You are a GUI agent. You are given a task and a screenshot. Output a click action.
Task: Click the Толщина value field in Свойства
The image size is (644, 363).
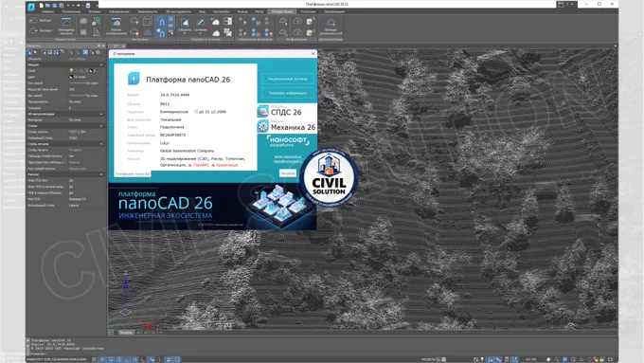pyautogui.click(x=86, y=108)
